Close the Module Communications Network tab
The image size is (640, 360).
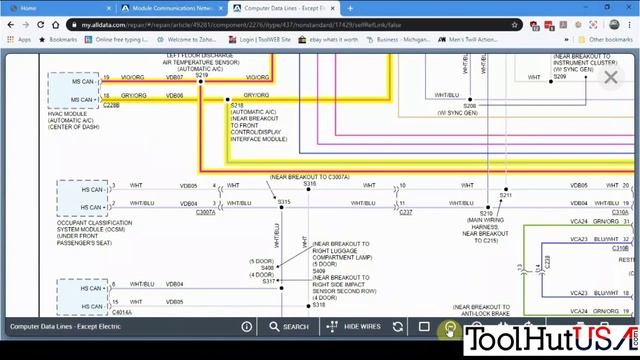pyautogui.click(x=221, y=8)
